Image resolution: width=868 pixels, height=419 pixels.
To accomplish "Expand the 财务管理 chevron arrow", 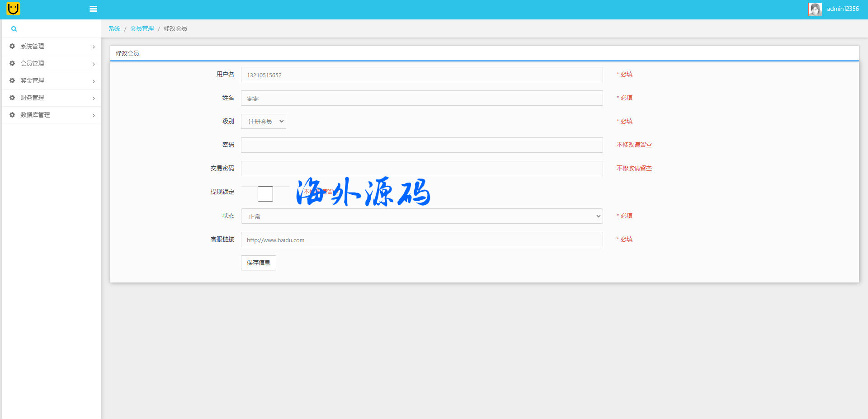I will coord(94,98).
